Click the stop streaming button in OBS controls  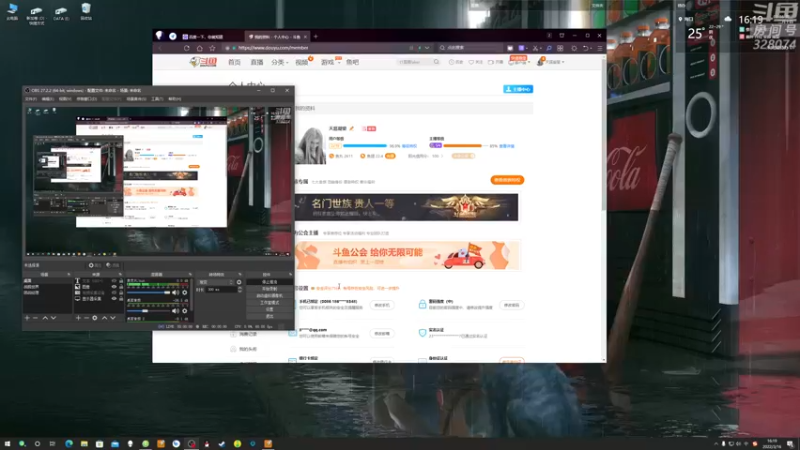pyautogui.click(x=269, y=282)
